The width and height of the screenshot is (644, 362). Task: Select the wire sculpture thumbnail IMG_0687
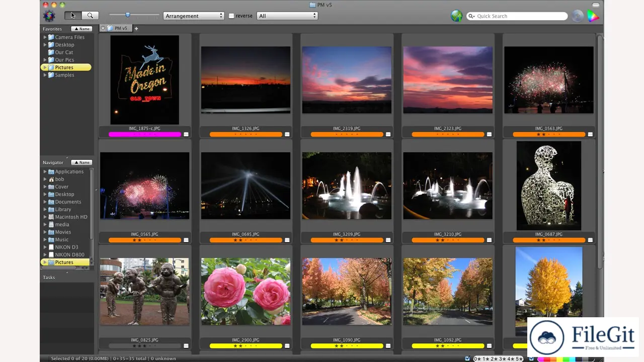(549, 186)
